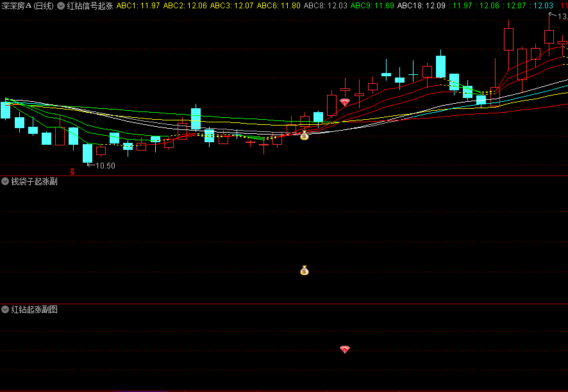Click the green ABC9: 11.69 value label
568x392 pixels.
pyautogui.click(x=372, y=6)
